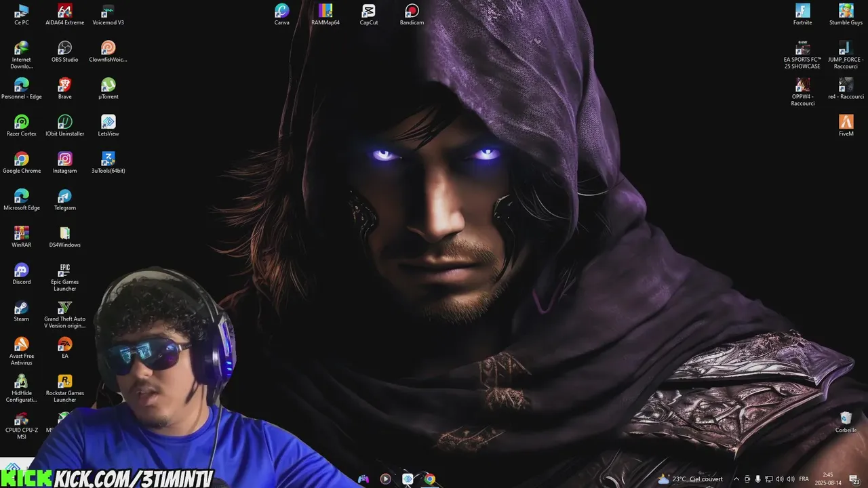This screenshot has width=868, height=488.
Task: Open Razer Cortex shortcut
Action: [x=22, y=126]
